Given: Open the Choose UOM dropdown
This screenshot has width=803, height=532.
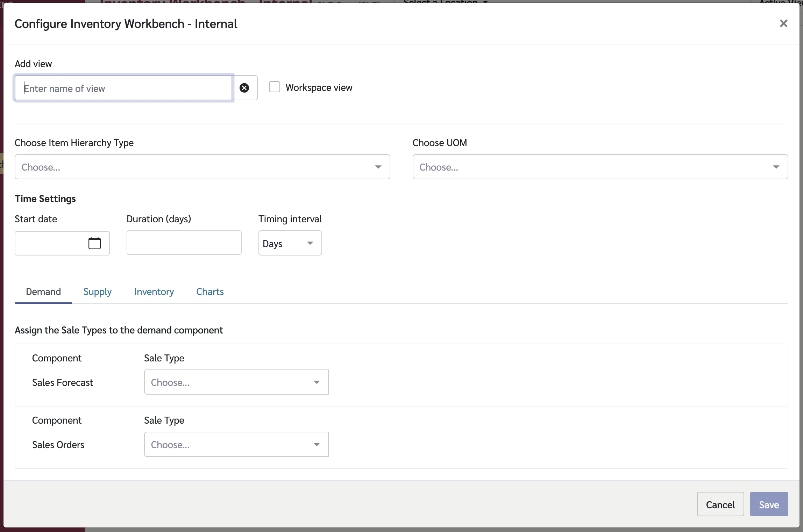Looking at the screenshot, I should click(600, 167).
